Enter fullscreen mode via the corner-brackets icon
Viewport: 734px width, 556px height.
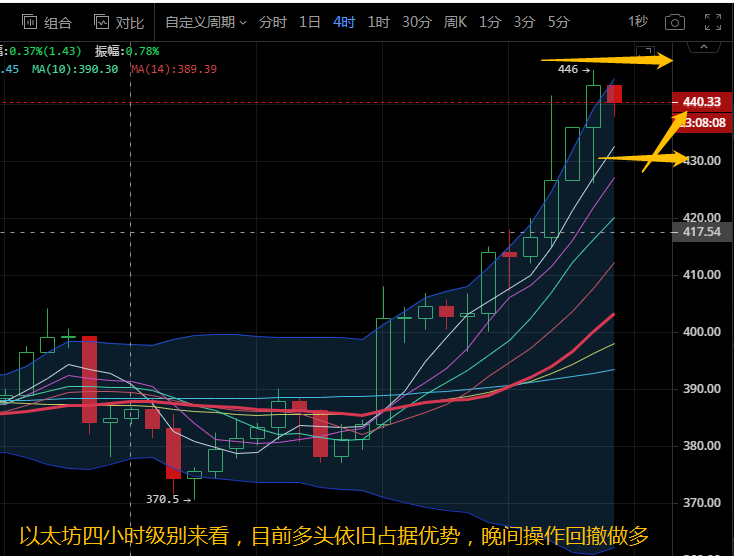click(713, 22)
